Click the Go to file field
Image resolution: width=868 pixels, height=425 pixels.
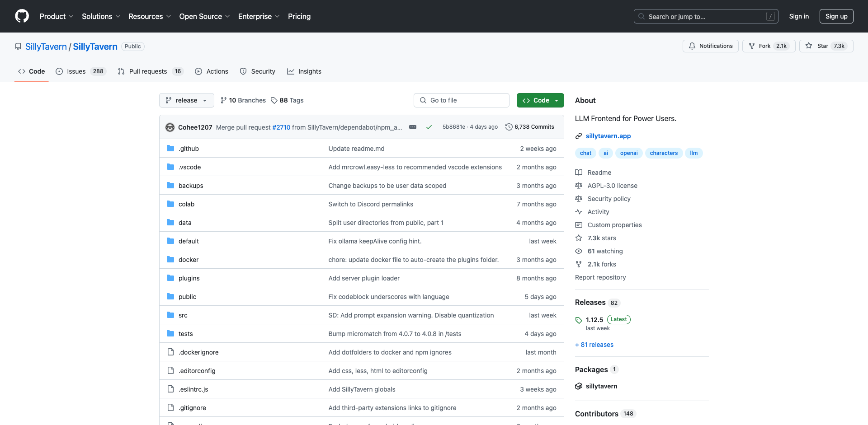462,100
